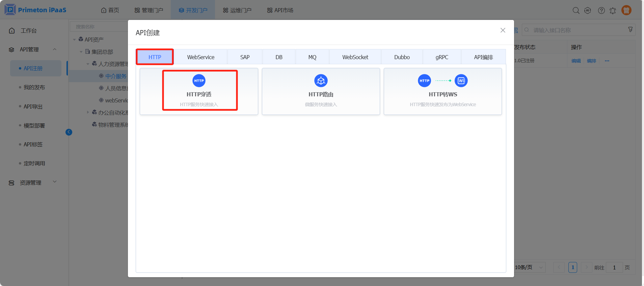
Task: Open the 运维门户 top menu
Action: pyautogui.click(x=237, y=10)
